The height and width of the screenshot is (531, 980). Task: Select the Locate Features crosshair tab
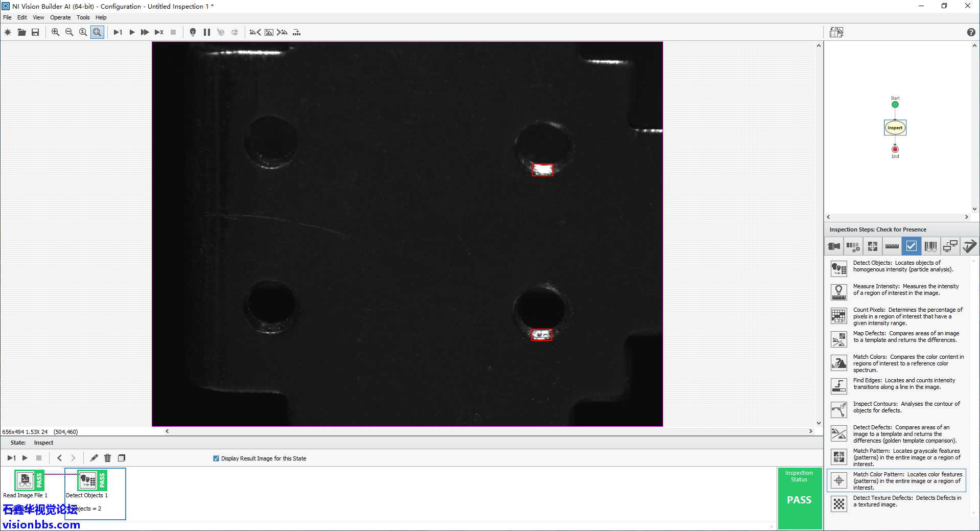coord(872,246)
